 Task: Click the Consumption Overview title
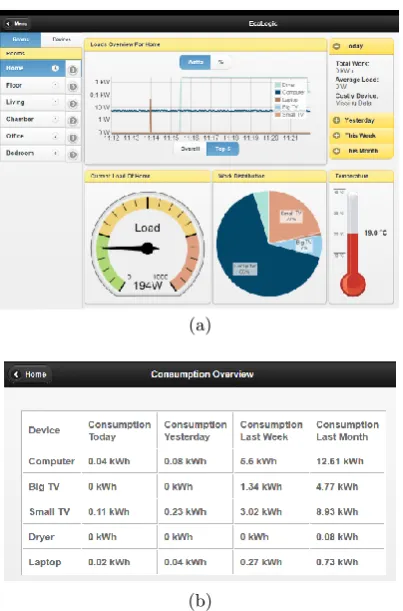coord(202,374)
